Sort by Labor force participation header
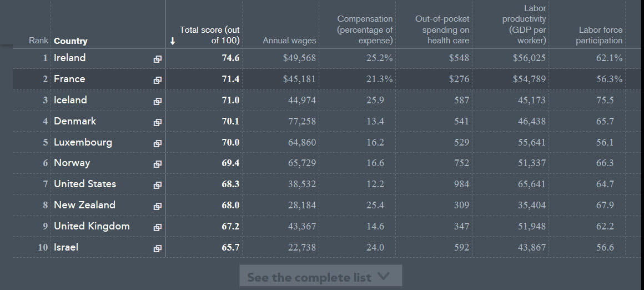The width and height of the screenshot is (644, 290). coord(598,35)
